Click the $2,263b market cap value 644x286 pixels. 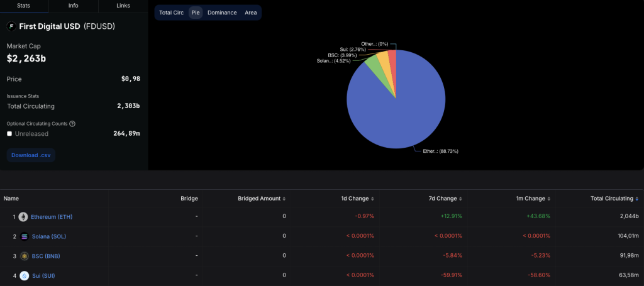(x=26, y=58)
